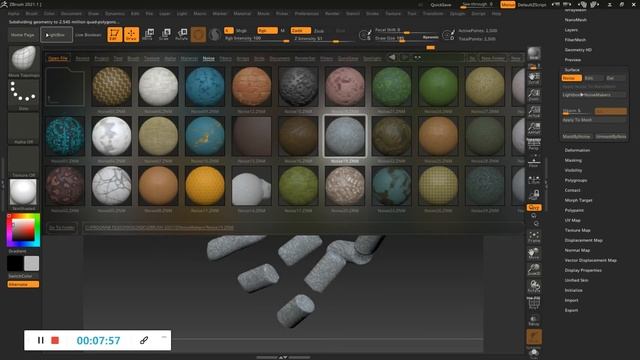
Task: Click the Transp icon in right shelf
Action: (533, 320)
